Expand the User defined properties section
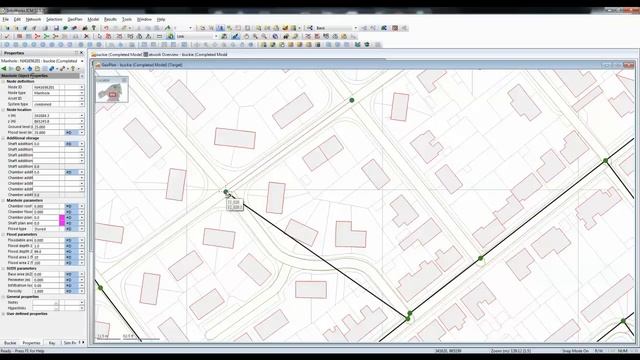The width and height of the screenshot is (640, 360). [3, 314]
